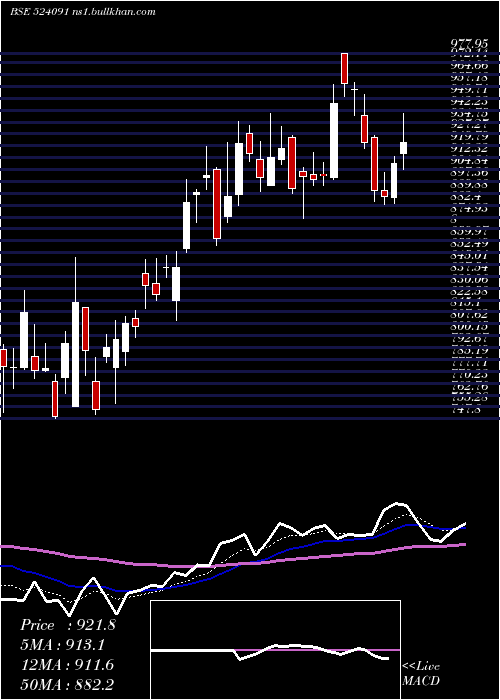The width and height of the screenshot is (500, 700).
Task: Click the <<Live MACD label
Action: [x=421, y=673]
